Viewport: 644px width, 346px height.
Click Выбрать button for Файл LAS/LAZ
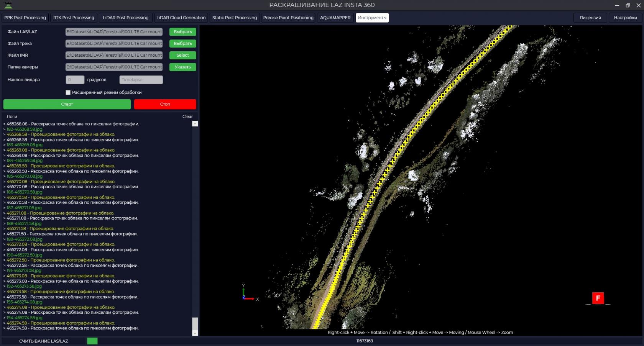tap(182, 32)
